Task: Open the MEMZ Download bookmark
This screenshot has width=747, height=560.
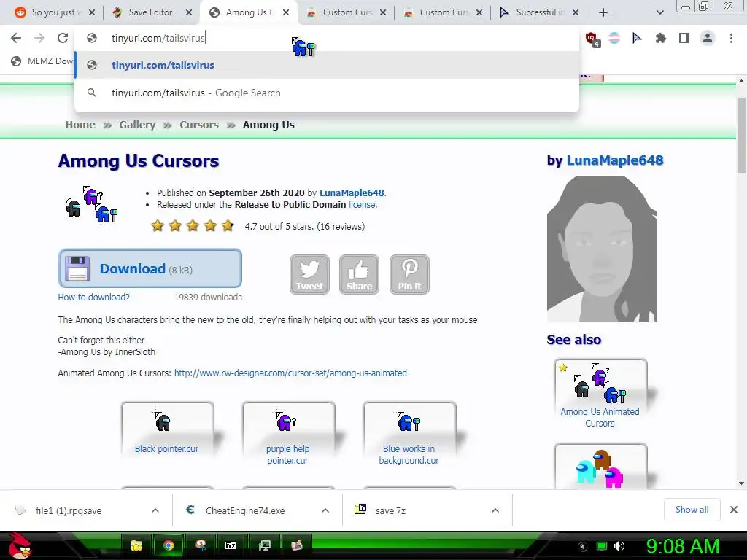Action: (x=43, y=61)
